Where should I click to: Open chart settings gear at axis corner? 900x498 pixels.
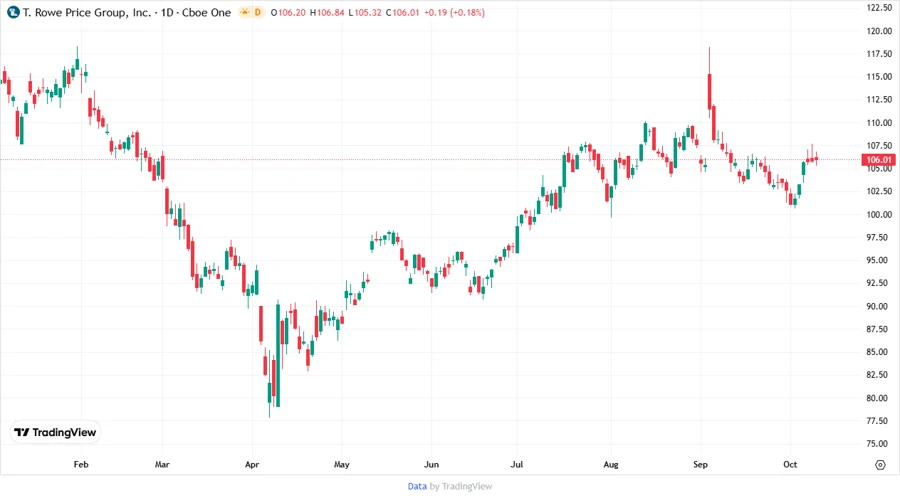pos(880,465)
